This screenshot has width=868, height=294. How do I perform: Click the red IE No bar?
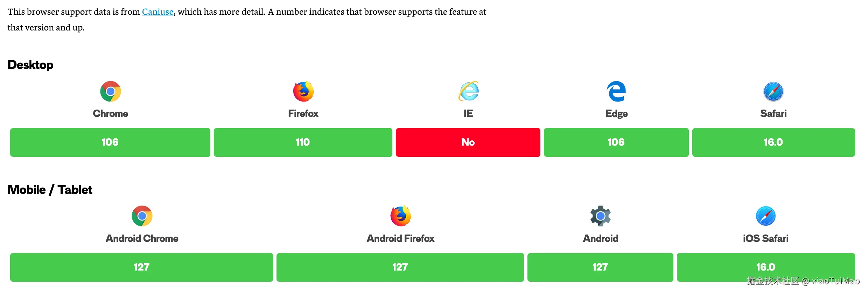click(468, 142)
